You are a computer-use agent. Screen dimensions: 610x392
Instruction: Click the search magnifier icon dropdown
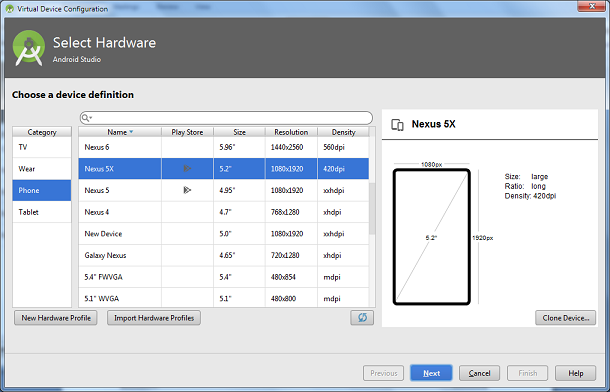(87, 118)
